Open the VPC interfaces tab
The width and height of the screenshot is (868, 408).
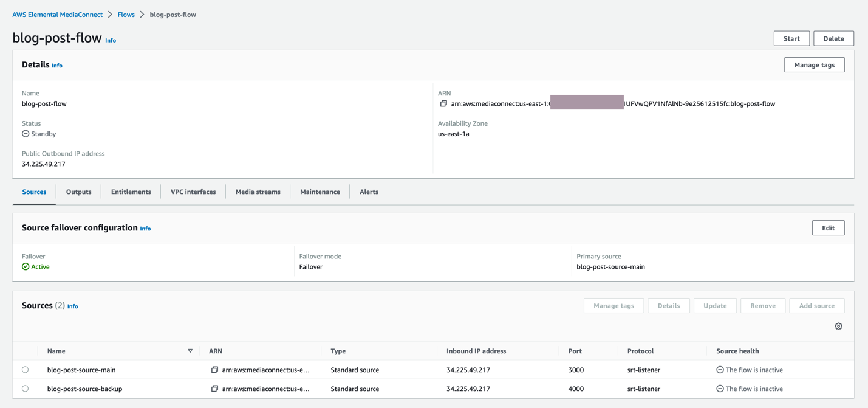[193, 192]
